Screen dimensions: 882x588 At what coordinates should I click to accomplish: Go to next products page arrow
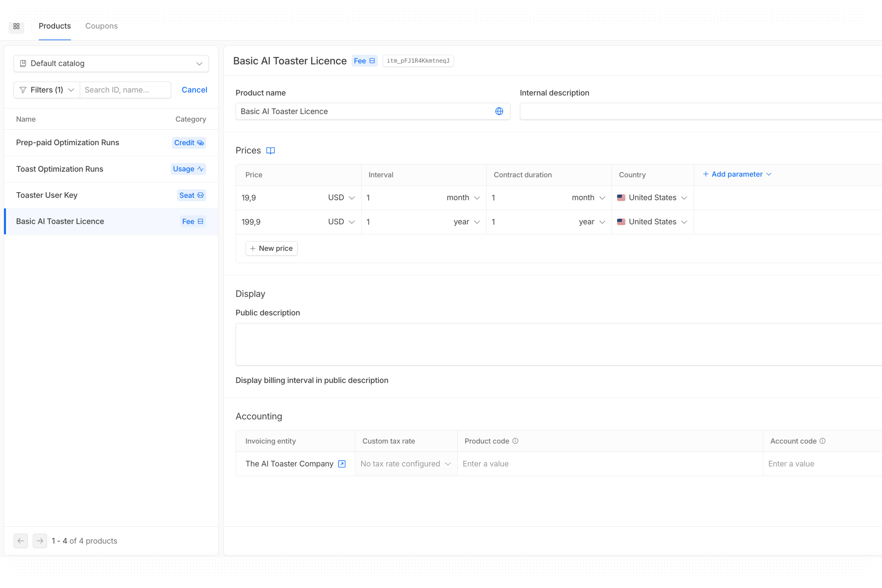pos(40,541)
